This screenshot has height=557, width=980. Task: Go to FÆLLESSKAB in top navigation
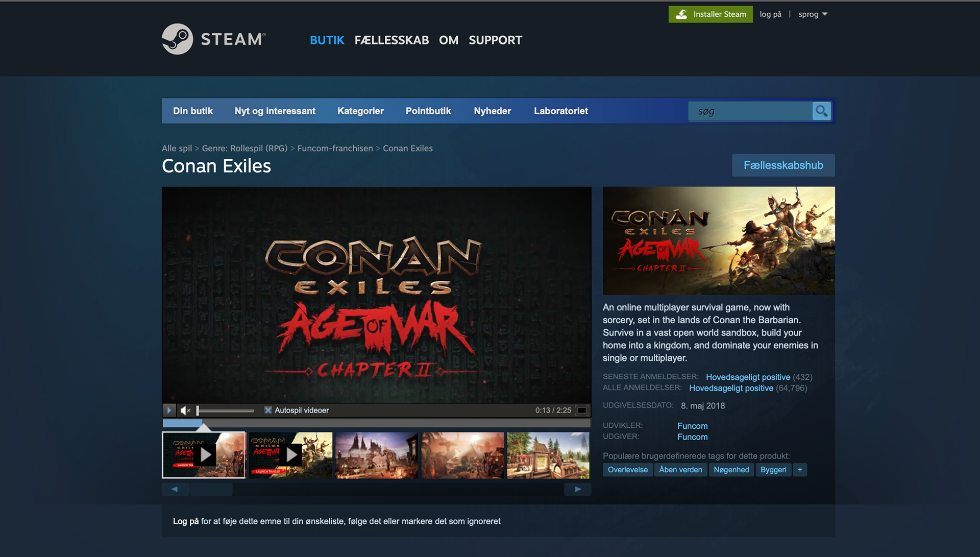tap(391, 40)
